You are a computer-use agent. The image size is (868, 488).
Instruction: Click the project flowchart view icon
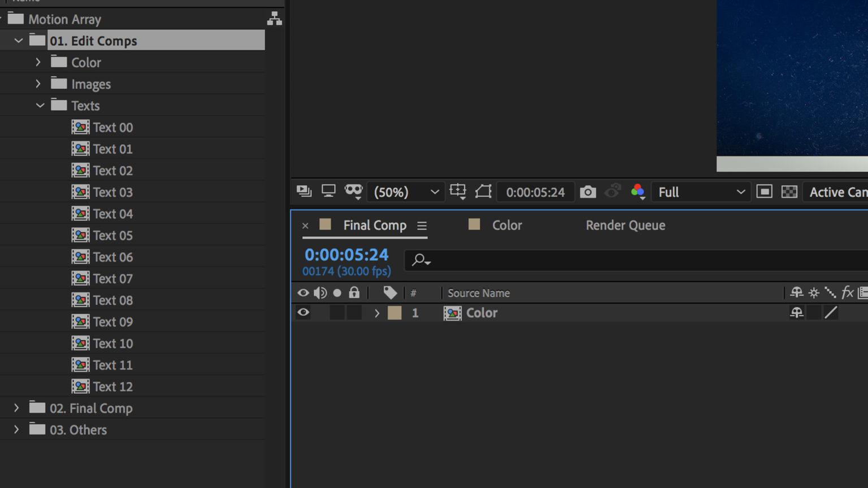click(x=275, y=19)
